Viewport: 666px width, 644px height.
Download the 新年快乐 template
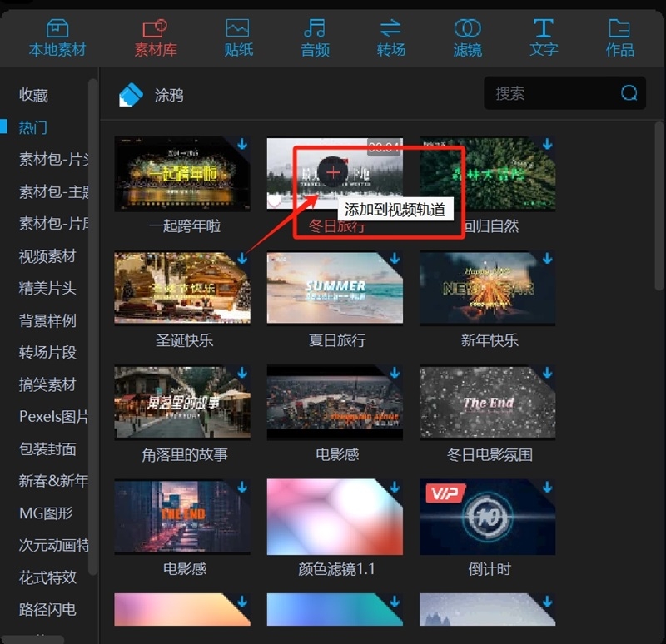pos(548,258)
